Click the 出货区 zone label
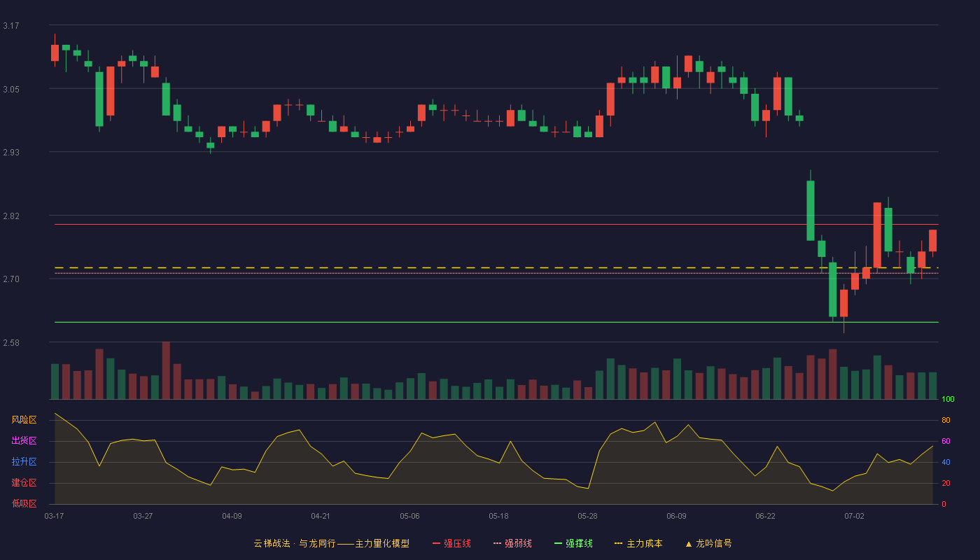This screenshot has width=980, height=560. click(x=24, y=441)
